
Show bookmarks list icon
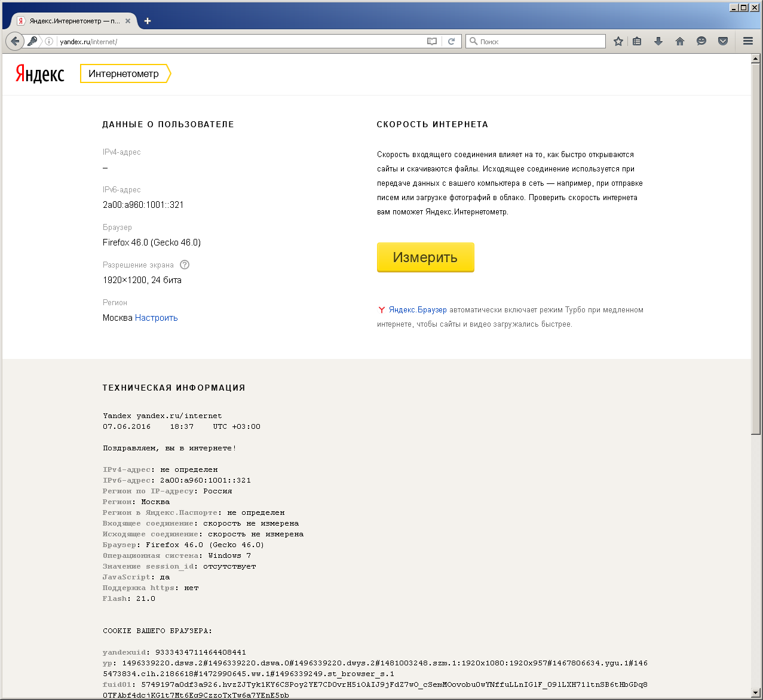point(637,41)
